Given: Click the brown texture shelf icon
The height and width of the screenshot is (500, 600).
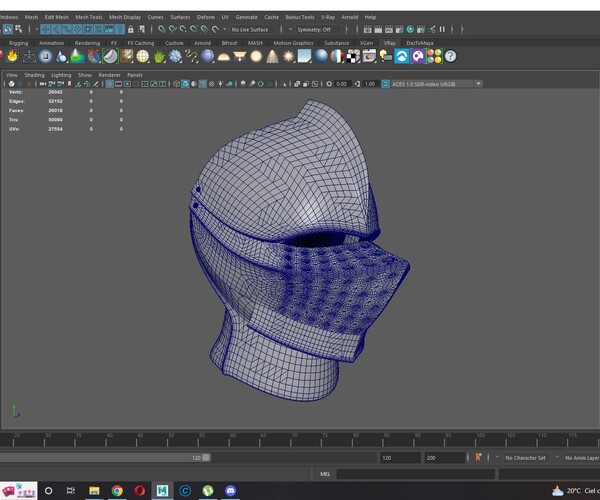Looking at the screenshot, I should pyautogui.click(x=127, y=56).
